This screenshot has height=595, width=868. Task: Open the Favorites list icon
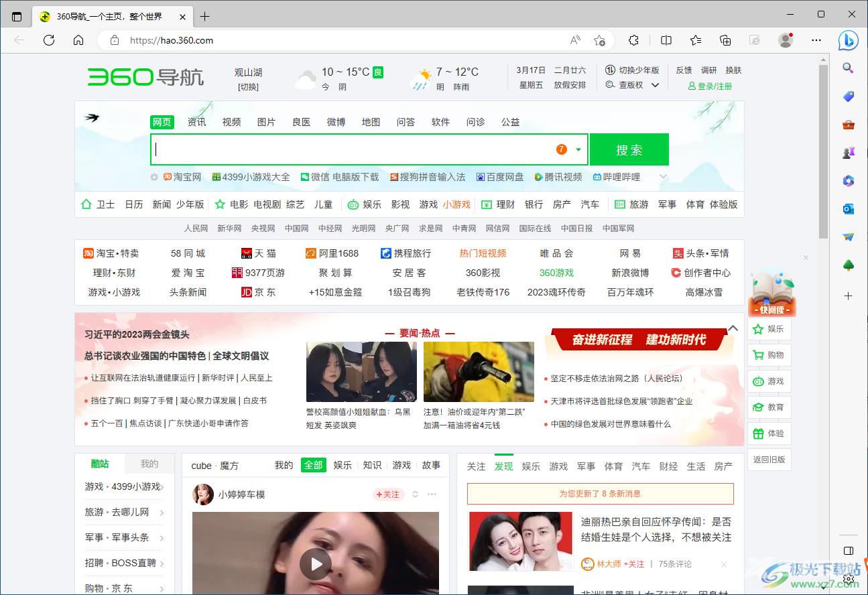(x=696, y=40)
